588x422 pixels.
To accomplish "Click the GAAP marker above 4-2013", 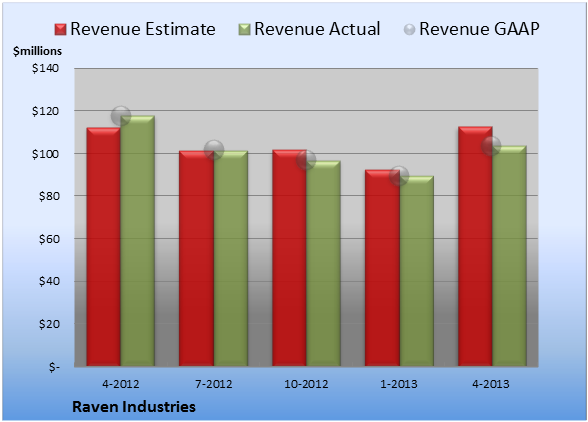I will coord(491,146).
